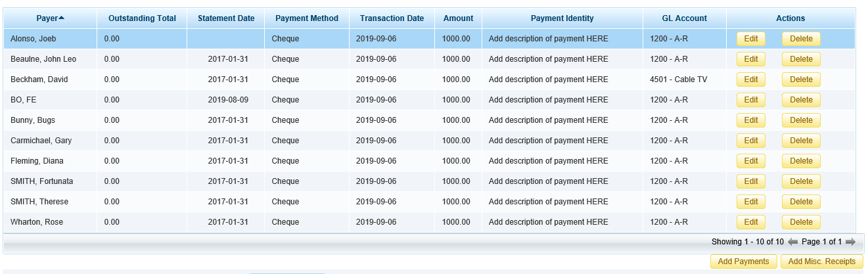Sort by GL Account column
Viewport: 868px width, 274px height.
point(685,18)
